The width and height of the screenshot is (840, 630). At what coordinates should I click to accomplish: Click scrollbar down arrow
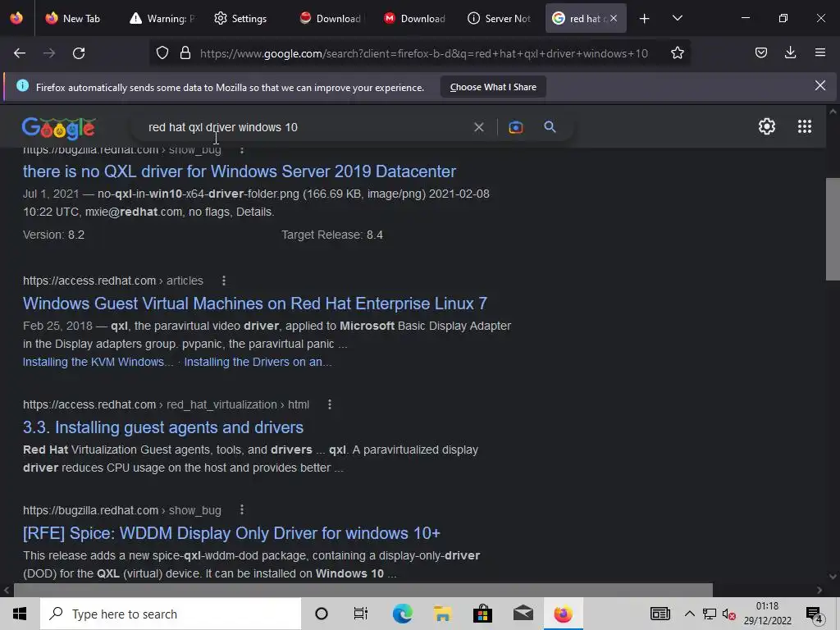[833, 577]
